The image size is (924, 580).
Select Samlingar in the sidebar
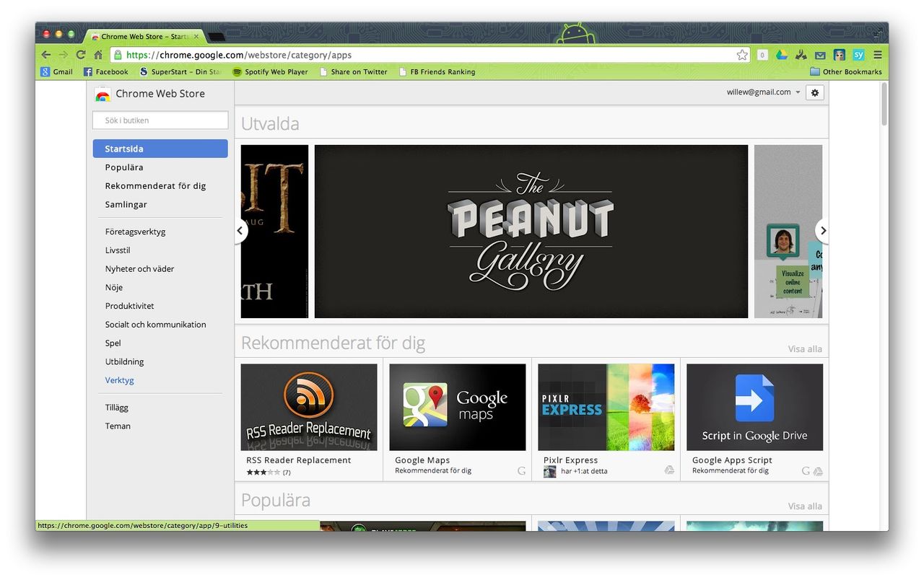(126, 205)
